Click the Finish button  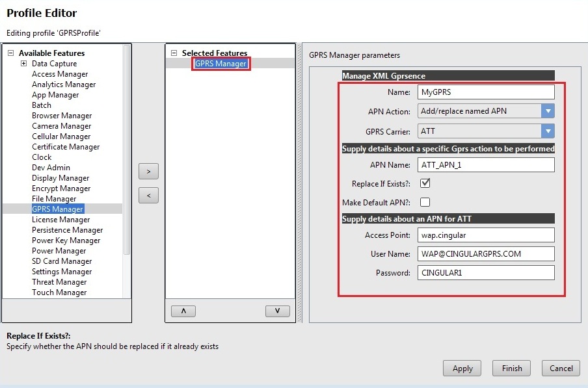(x=511, y=369)
